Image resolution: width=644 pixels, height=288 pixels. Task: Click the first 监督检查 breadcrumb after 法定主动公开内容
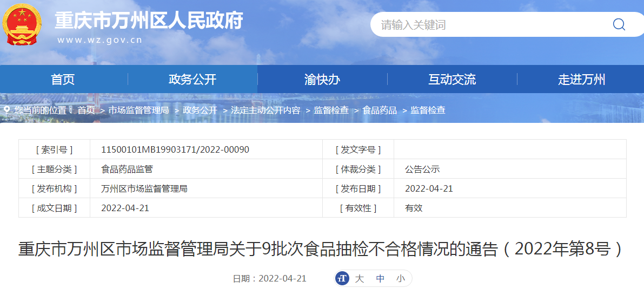tap(331, 110)
